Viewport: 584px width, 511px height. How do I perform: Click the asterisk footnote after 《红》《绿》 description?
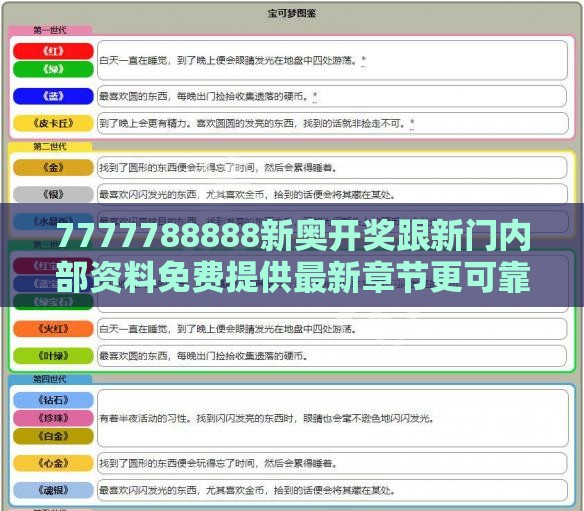364,60
